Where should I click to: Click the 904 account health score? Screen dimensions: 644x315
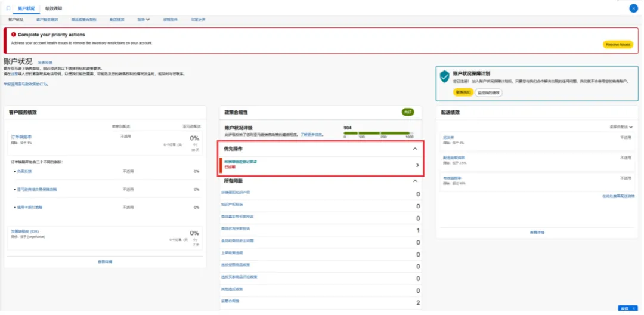[x=348, y=128]
